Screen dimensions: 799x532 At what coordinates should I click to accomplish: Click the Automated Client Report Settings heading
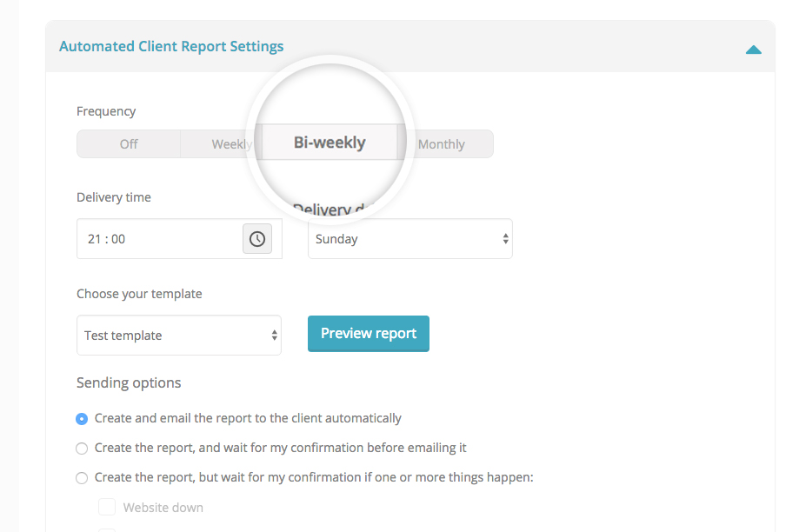point(171,47)
